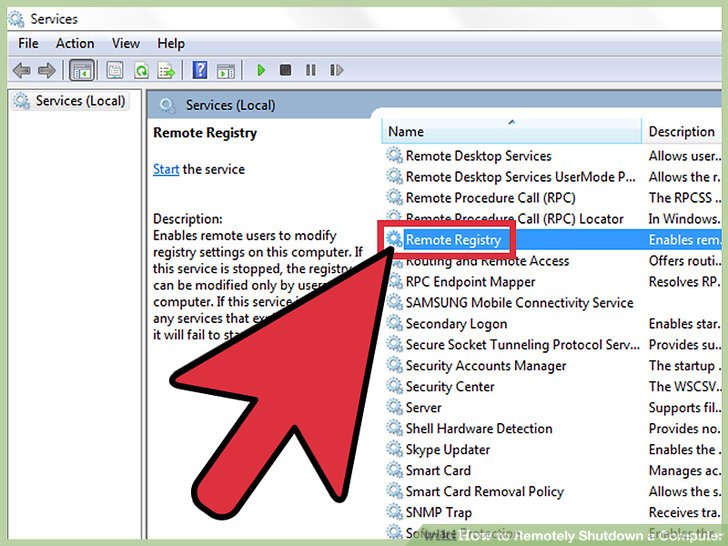The image size is (728, 546).
Task: Click gear icon beside RPC Endpoint Mapper
Action: pos(394,281)
